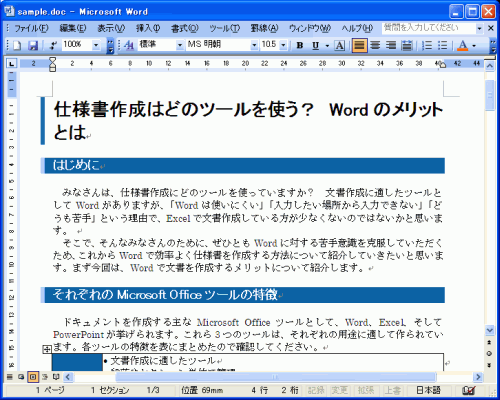Screen dimensions: 500x400
Task: Open the ウィンドウ(W) menu
Action: pyautogui.click(x=310, y=29)
